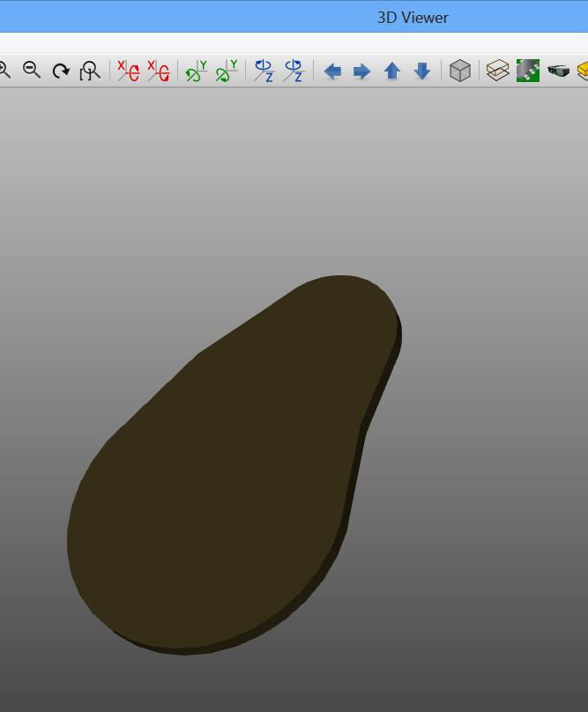Toggle orthographic projection cube icon
This screenshot has height=712, width=588.
[x=460, y=71]
